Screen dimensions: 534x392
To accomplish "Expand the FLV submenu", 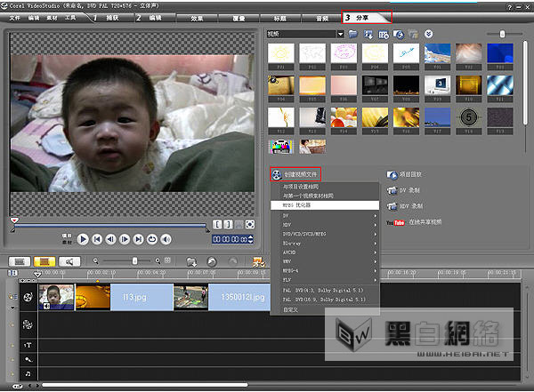I will [x=325, y=280].
